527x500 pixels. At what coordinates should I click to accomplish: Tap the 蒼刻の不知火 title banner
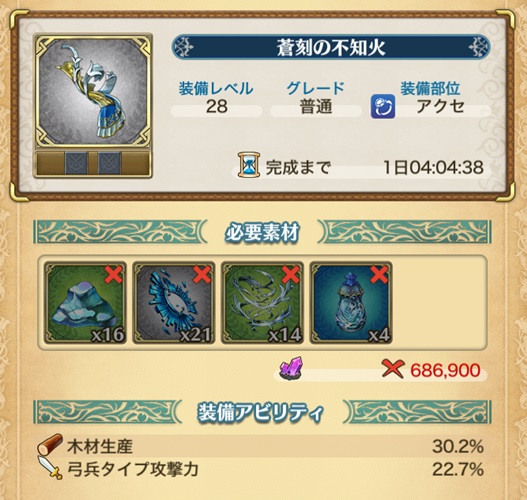(331, 47)
